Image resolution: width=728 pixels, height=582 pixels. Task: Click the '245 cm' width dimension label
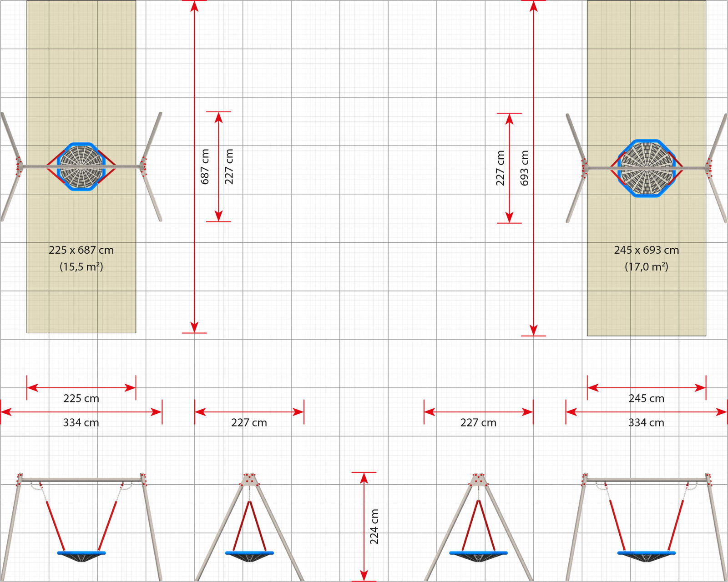(646, 398)
